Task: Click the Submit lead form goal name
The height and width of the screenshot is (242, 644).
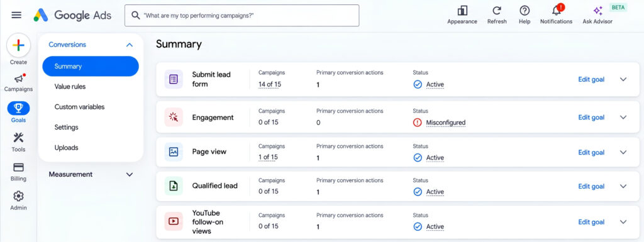Action: pos(211,79)
